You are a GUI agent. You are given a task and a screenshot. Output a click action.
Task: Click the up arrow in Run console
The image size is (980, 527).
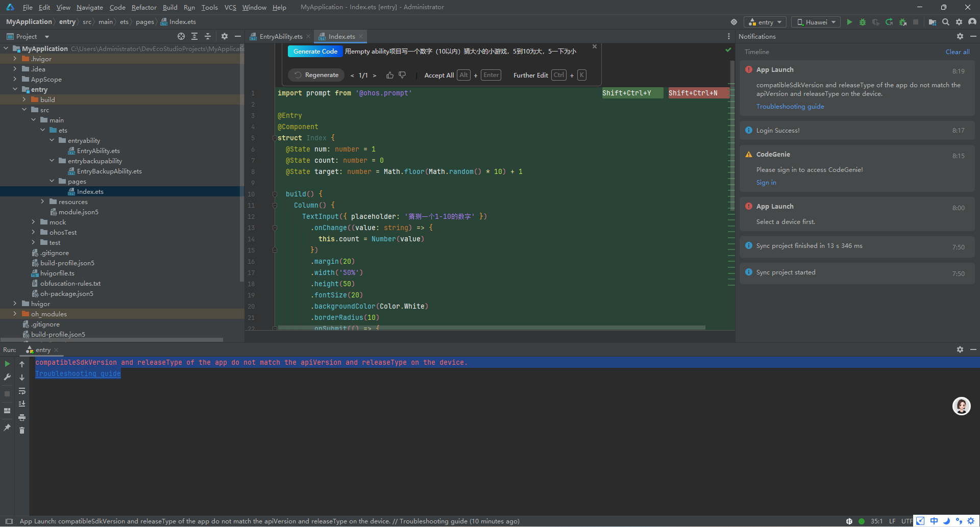point(22,364)
